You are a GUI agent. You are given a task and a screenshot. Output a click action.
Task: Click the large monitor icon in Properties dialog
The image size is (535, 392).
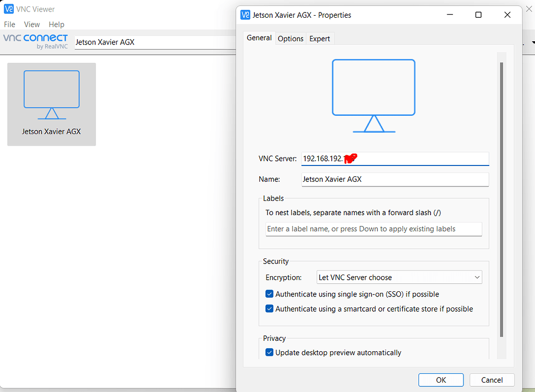pyautogui.click(x=374, y=96)
